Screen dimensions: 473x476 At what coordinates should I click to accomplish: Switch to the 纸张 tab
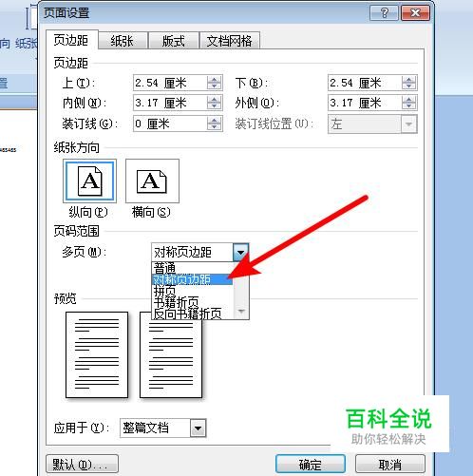point(123,41)
